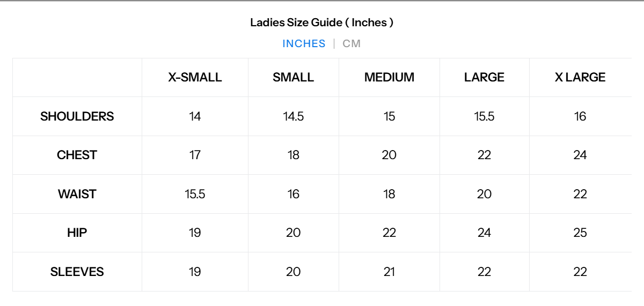Click the SHOULDERS row label
This screenshot has height=306, width=644.
[77, 116]
